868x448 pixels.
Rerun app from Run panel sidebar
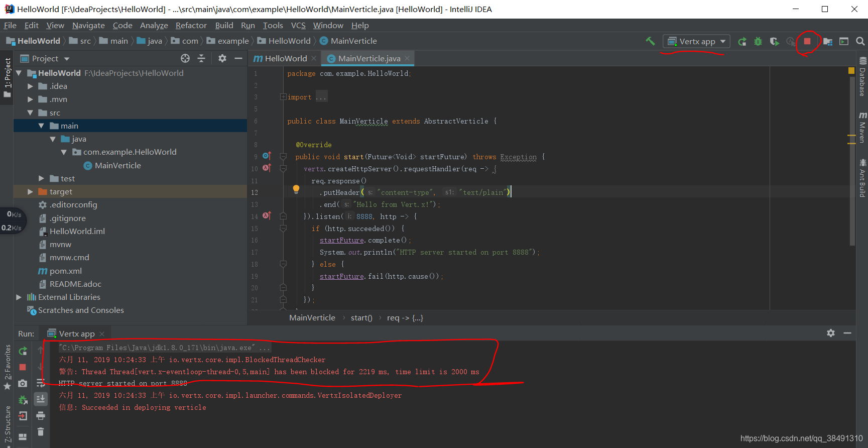point(23,351)
